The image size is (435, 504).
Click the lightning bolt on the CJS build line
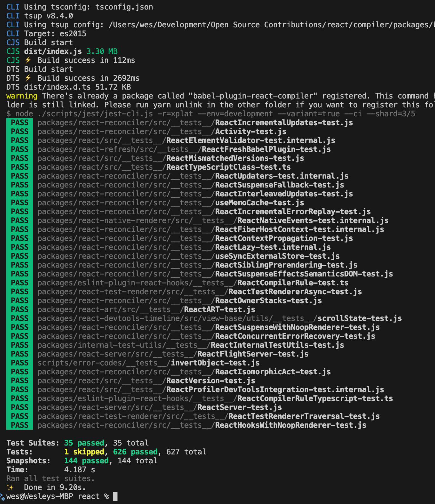(28, 60)
